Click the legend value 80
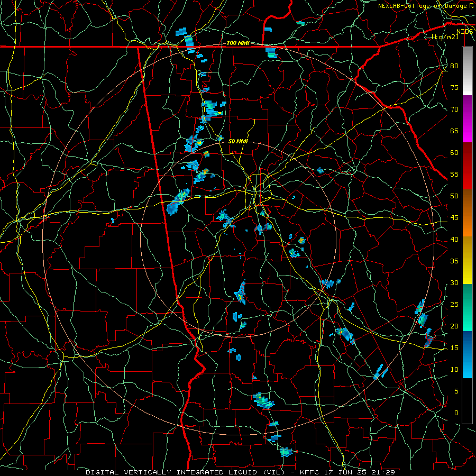476x476 pixels. (454, 66)
